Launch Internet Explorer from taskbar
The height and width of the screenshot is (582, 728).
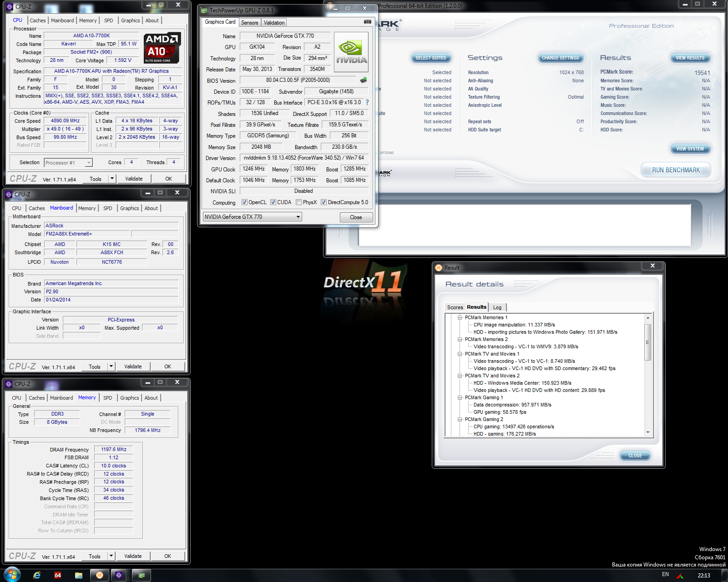[37, 575]
